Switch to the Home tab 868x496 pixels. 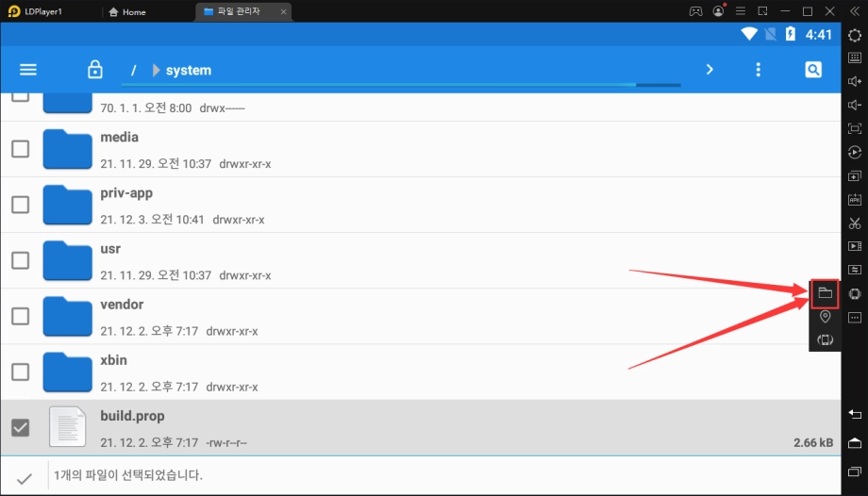tap(127, 11)
